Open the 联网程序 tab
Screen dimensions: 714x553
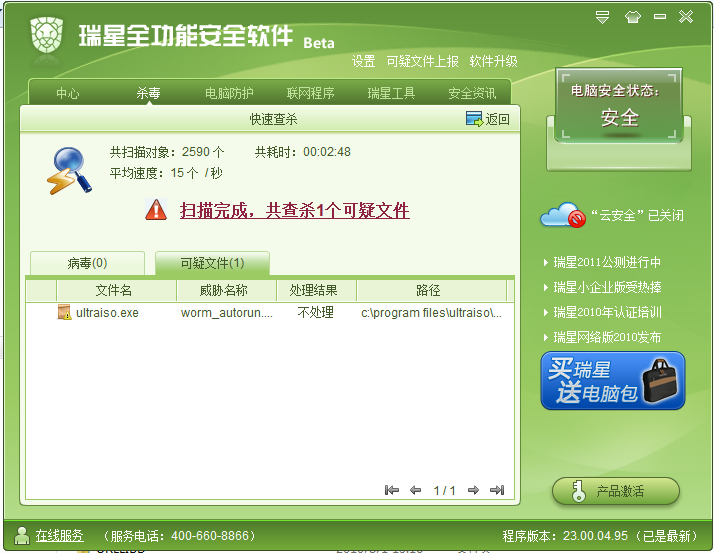point(311,93)
